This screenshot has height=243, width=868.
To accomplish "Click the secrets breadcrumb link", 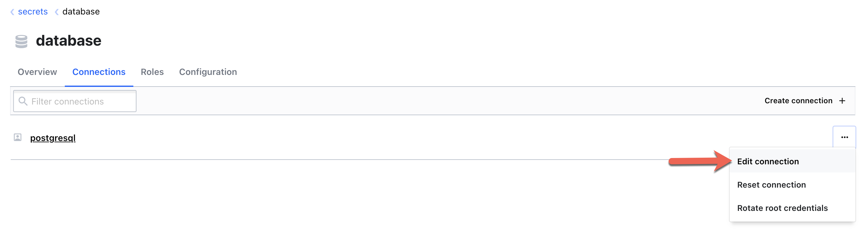I will [33, 12].
